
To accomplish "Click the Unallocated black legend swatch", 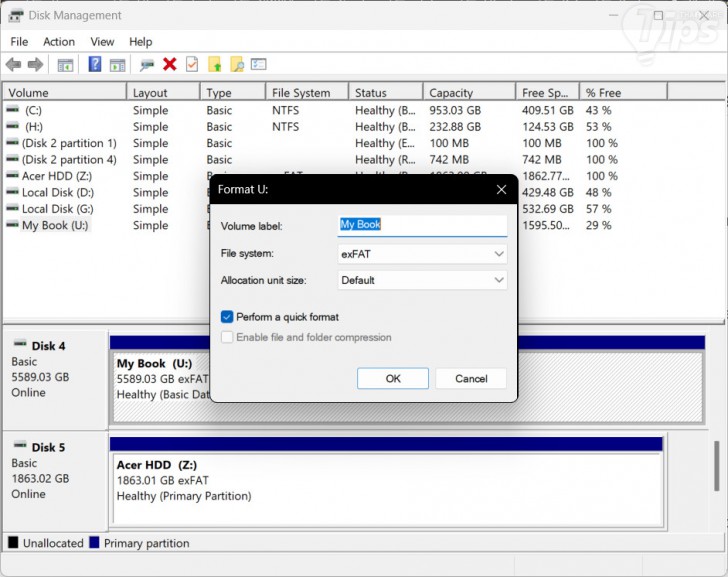I will [x=13, y=542].
